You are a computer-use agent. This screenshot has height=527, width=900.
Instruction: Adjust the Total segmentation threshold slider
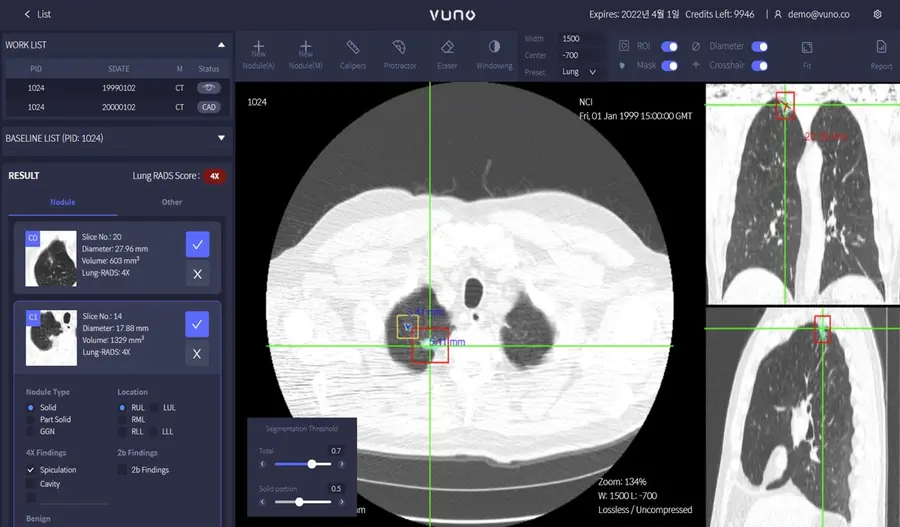pos(313,464)
